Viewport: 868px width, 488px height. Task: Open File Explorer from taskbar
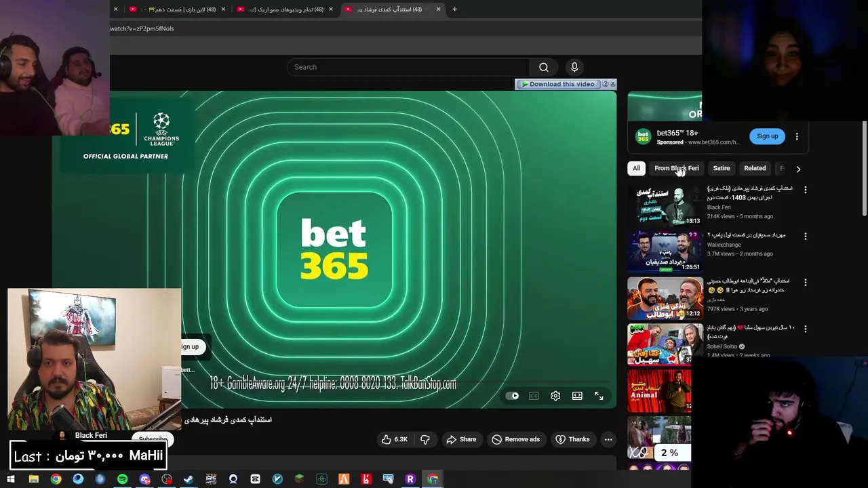[x=33, y=479]
